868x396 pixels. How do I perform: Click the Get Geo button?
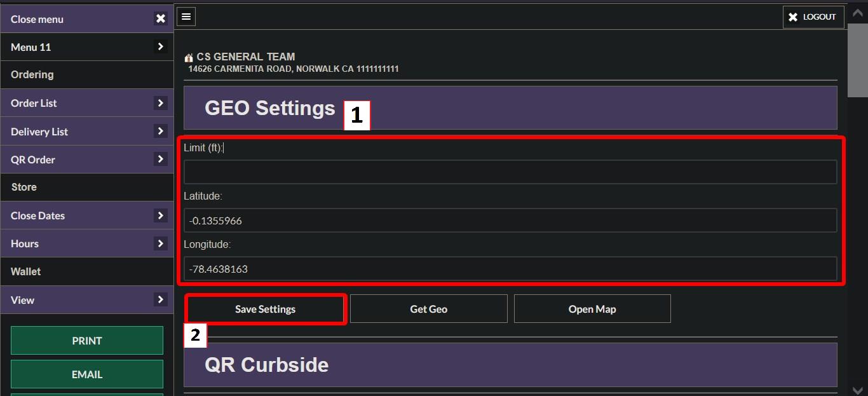(429, 309)
